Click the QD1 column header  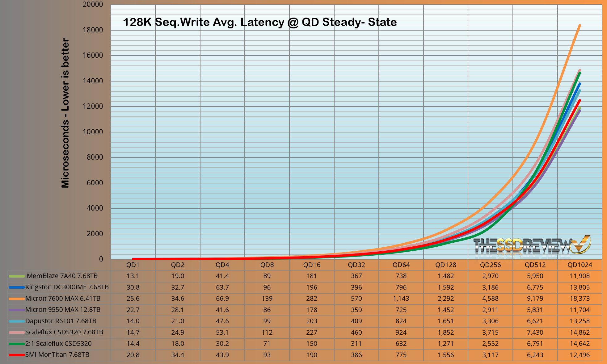[133, 265]
